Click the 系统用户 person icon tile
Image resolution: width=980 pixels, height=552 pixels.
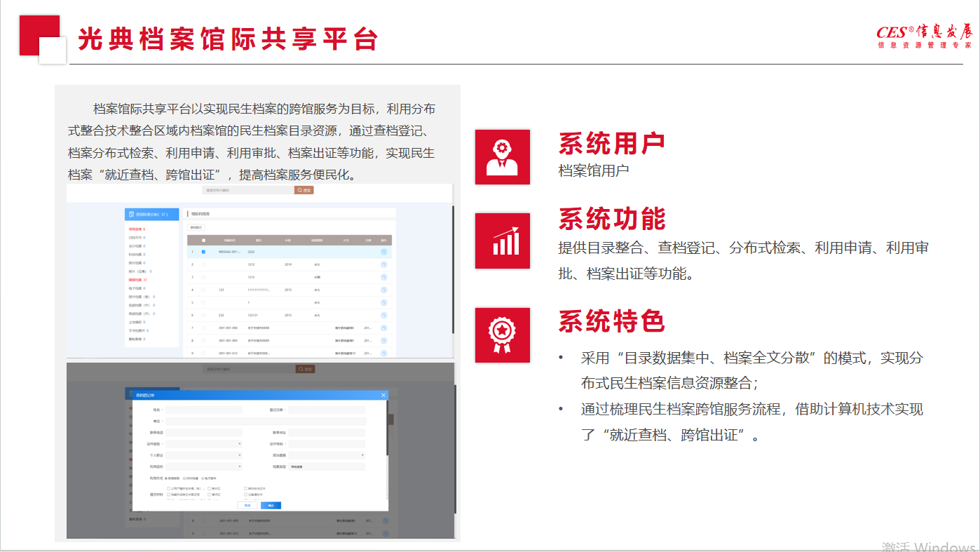coord(503,157)
